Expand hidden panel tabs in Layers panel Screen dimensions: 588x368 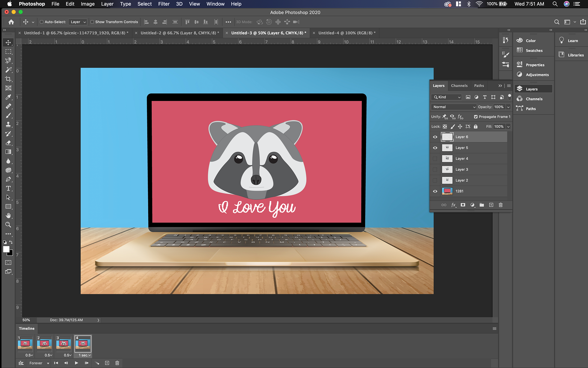point(500,86)
